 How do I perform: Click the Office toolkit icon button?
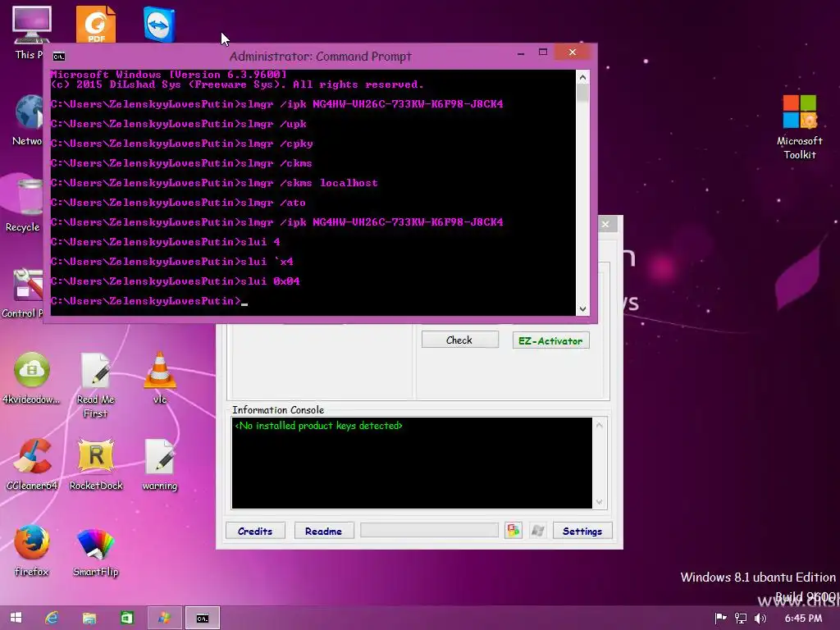[x=514, y=531]
